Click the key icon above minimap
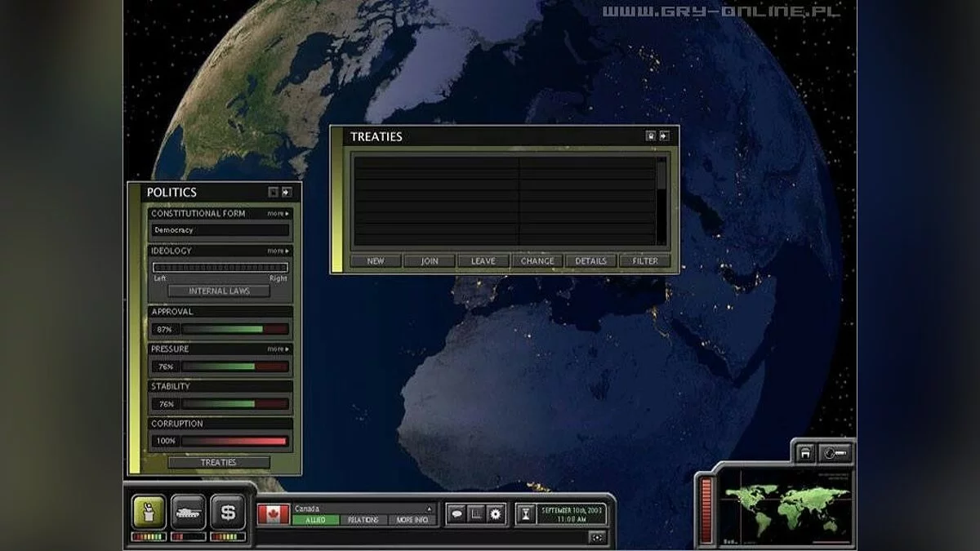The width and height of the screenshot is (980, 551). [x=837, y=452]
